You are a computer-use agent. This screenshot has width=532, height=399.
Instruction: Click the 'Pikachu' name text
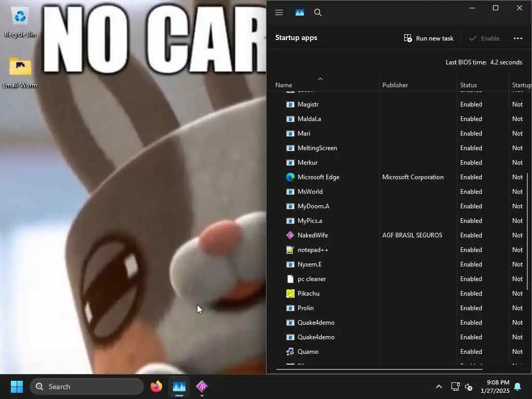pos(309,294)
